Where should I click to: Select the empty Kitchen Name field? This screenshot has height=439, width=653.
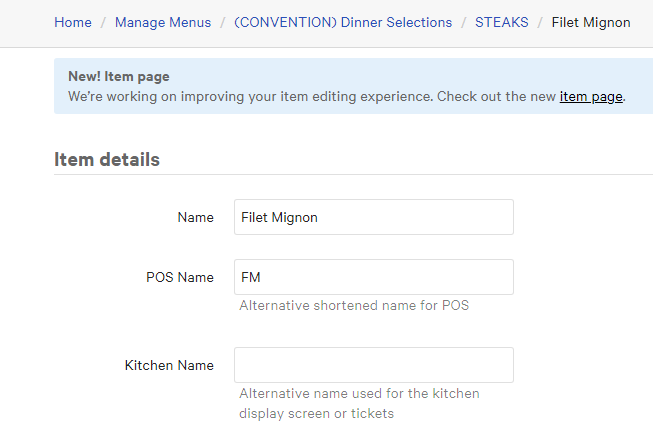click(373, 365)
